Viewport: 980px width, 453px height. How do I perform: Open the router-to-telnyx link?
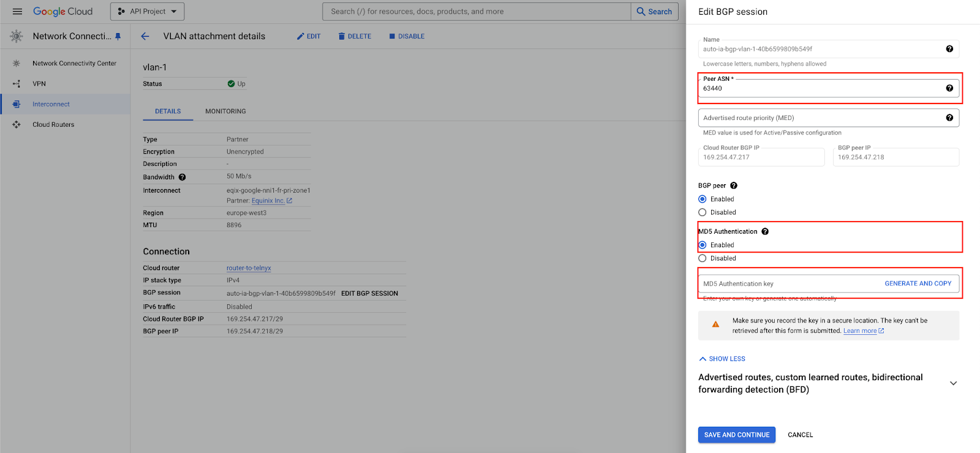click(x=249, y=268)
